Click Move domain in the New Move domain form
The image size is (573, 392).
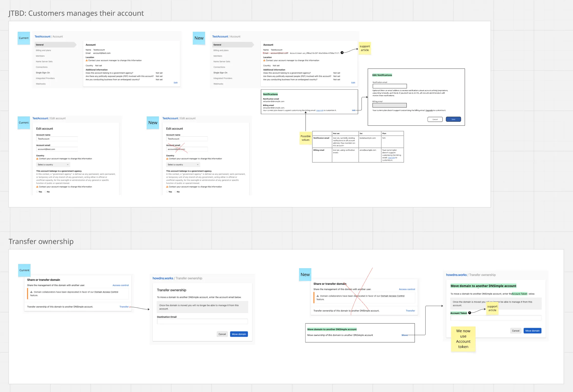click(x=532, y=331)
